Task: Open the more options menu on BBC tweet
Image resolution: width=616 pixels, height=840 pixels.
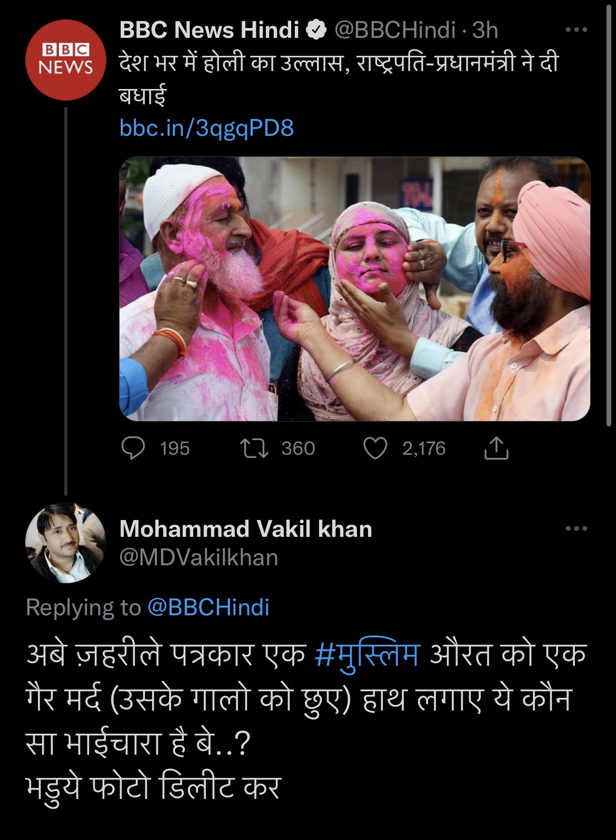Action: click(576, 30)
